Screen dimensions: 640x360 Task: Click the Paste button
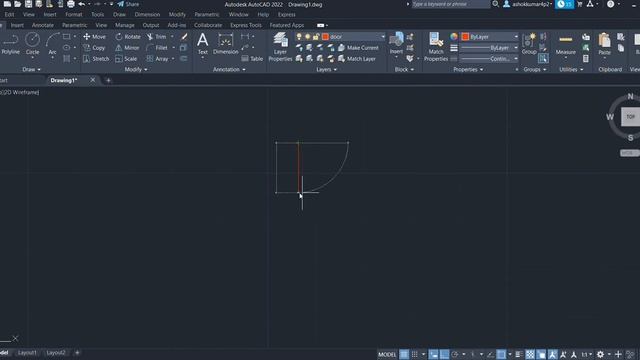coord(604,44)
